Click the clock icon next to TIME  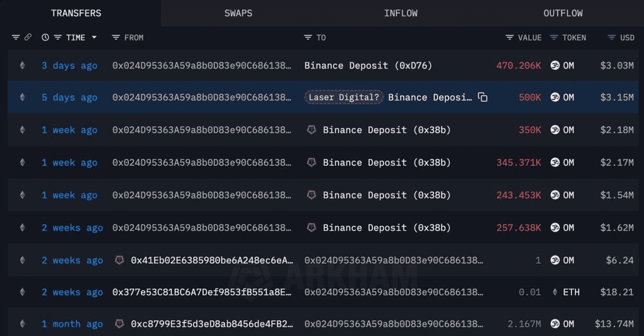(x=45, y=37)
